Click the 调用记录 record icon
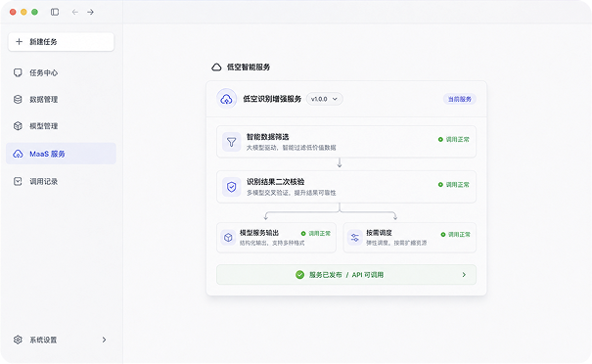Screen dimensions: 592x364 18,182
